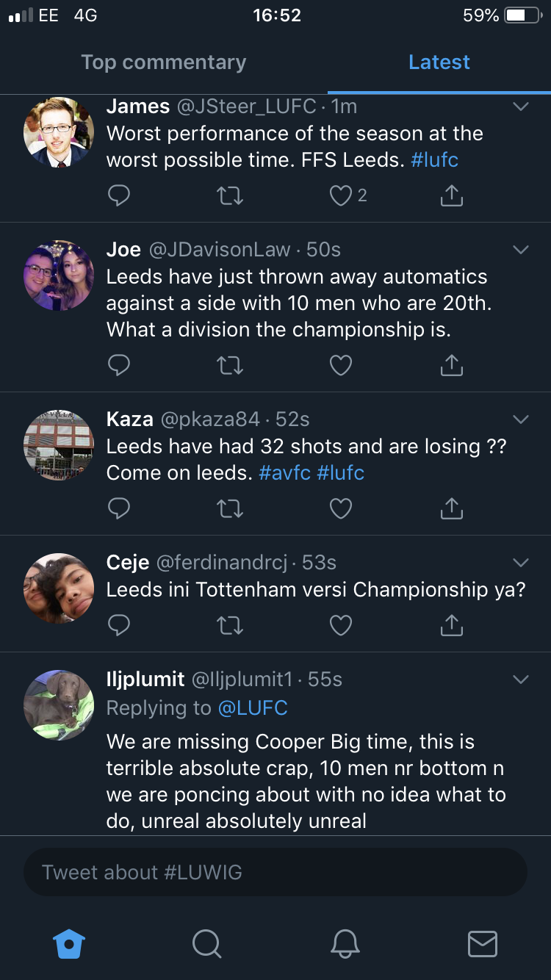Expand chevron on lljplumit's tweet
Screen dimensions: 551x980
click(x=520, y=680)
